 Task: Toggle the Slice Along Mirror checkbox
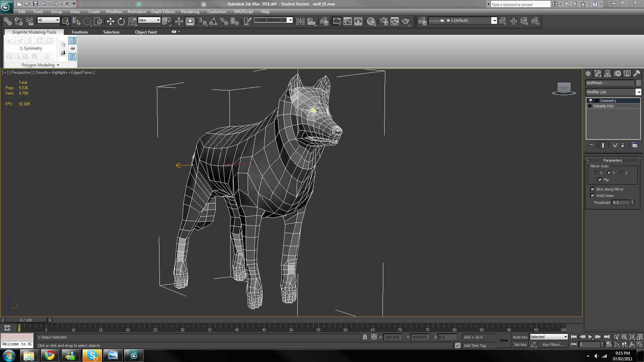click(593, 189)
